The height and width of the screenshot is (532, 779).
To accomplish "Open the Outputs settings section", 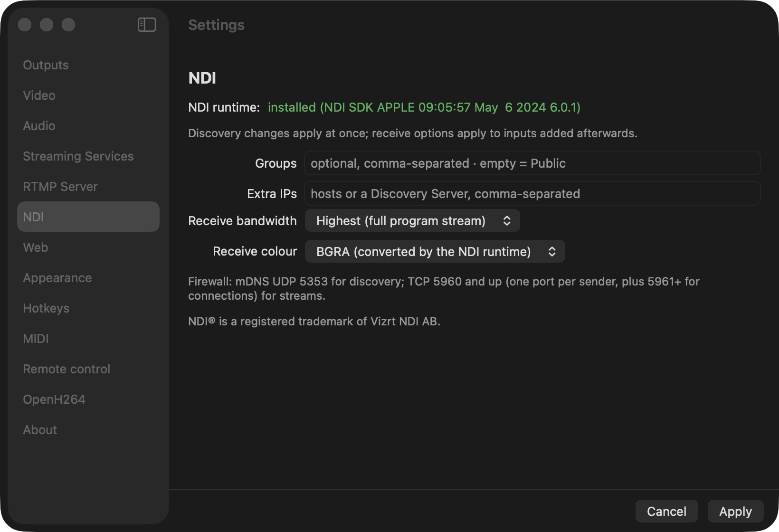I will 88,65.
